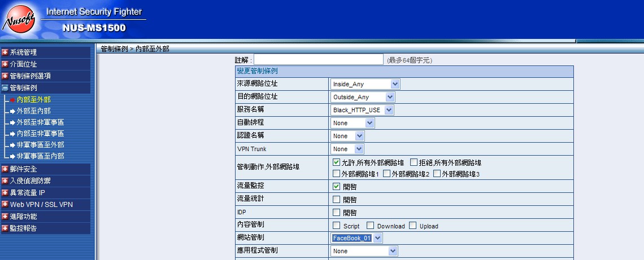Open 網站管制 FaceBook_01 dropdown
Image resolution: width=644 pixels, height=260 pixels.
tap(356, 238)
